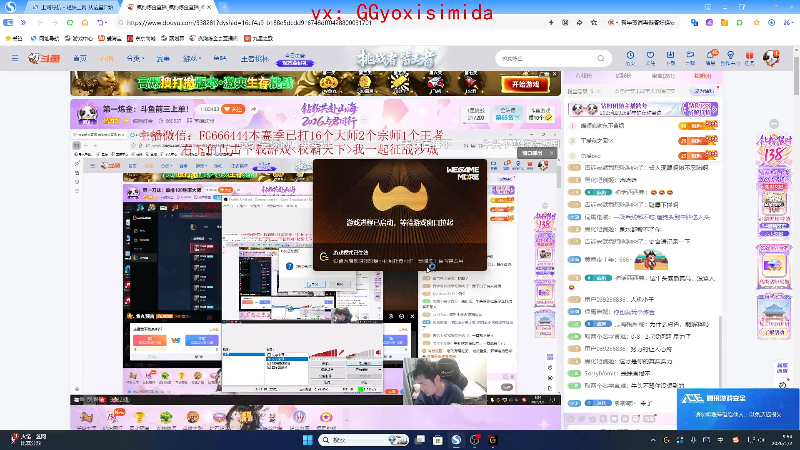Open the user avatar in the Douyu header
This screenshot has height=450, width=800.
tap(771, 58)
